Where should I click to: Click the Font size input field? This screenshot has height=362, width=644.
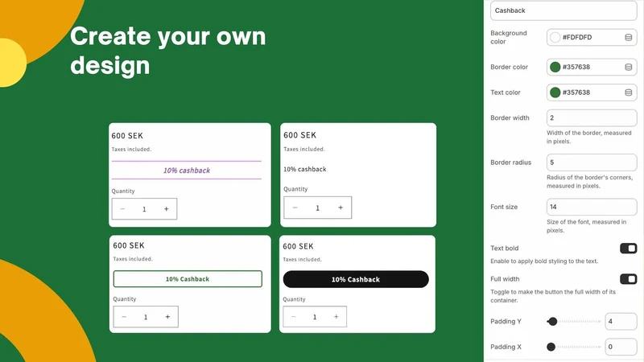pyautogui.click(x=592, y=207)
